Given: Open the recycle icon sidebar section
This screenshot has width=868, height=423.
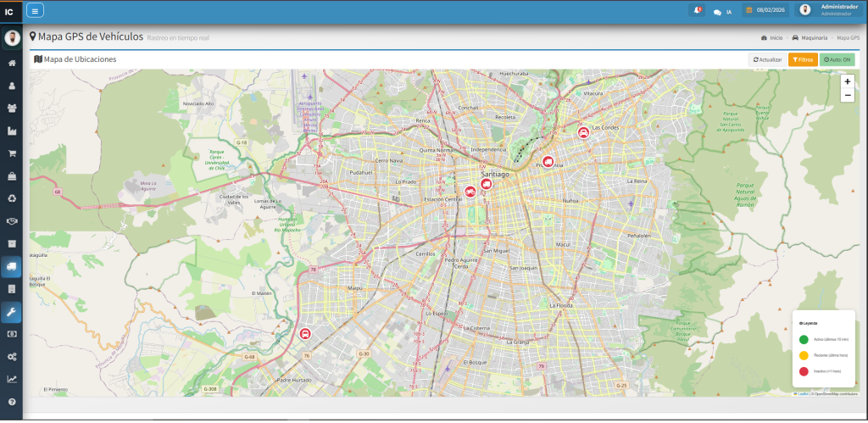Looking at the screenshot, I should 12,199.
